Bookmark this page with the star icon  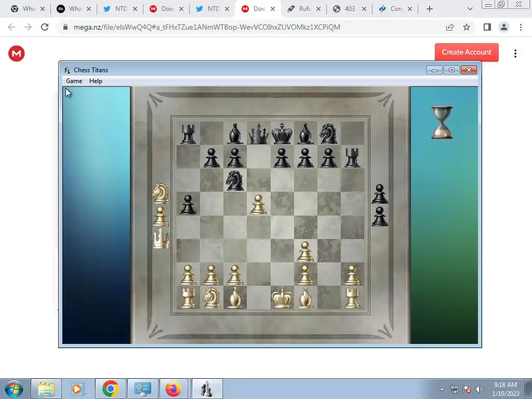tap(467, 27)
